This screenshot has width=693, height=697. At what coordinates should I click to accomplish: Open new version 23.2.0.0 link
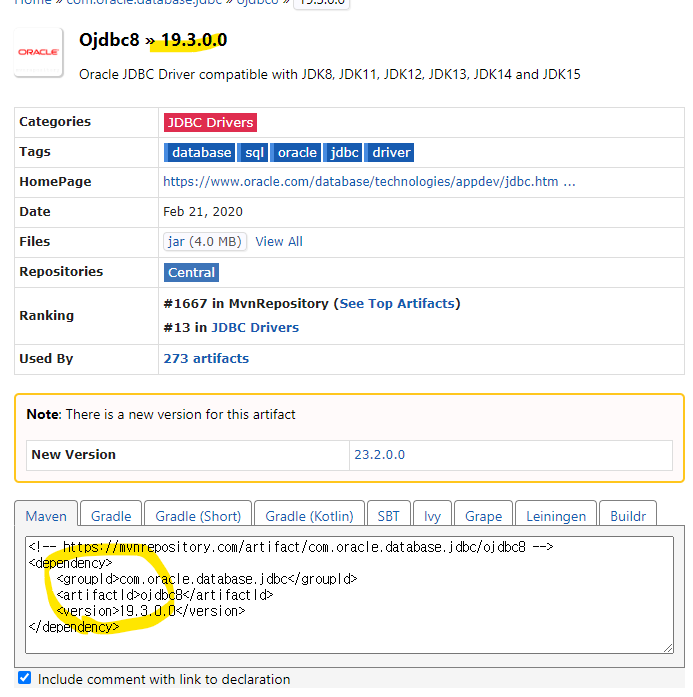click(380, 455)
